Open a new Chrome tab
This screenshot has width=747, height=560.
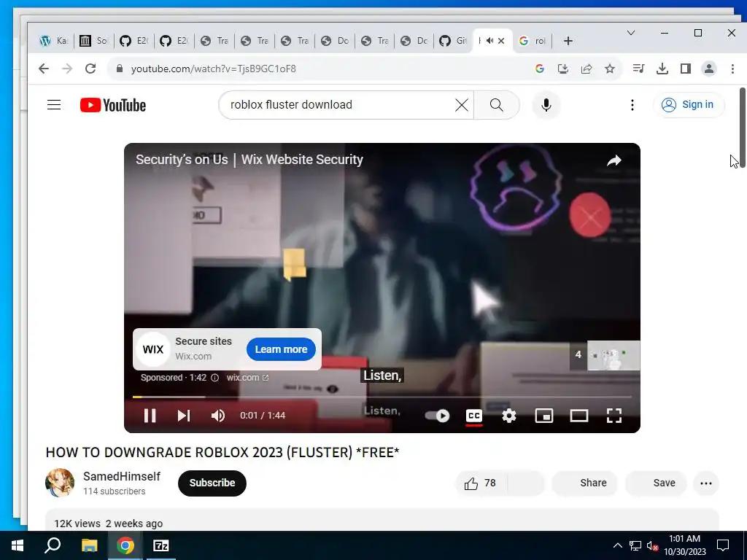click(568, 41)
